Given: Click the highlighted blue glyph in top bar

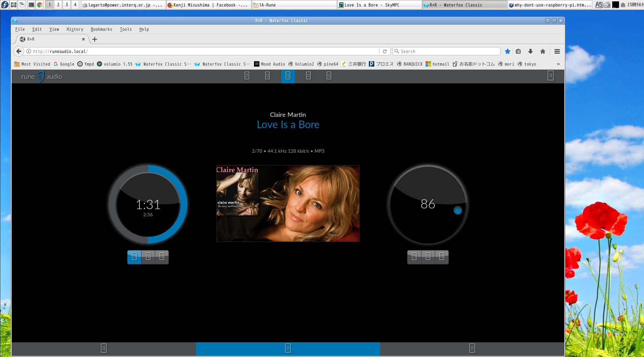Looking at the screenshot, I should 288,76.
